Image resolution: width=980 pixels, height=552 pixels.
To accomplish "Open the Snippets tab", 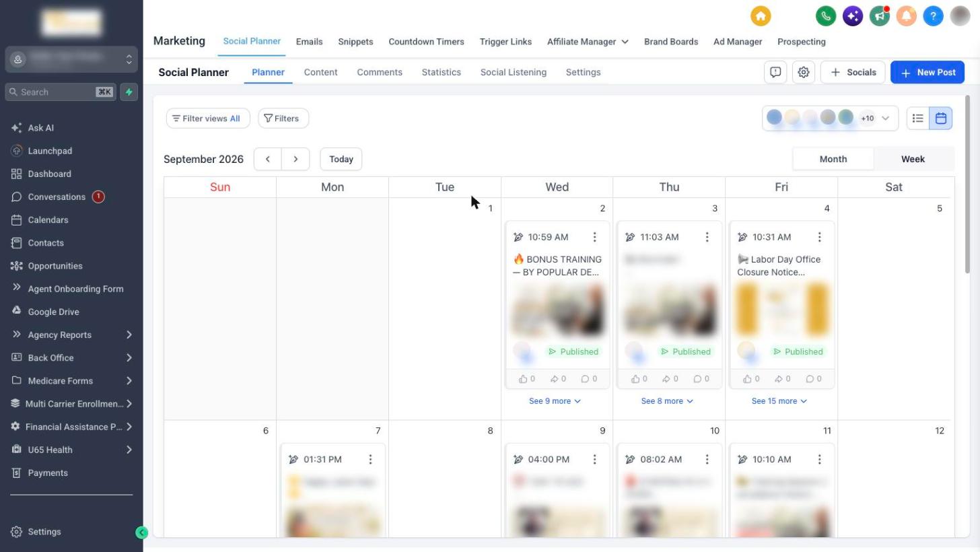I will click(355, 42).
